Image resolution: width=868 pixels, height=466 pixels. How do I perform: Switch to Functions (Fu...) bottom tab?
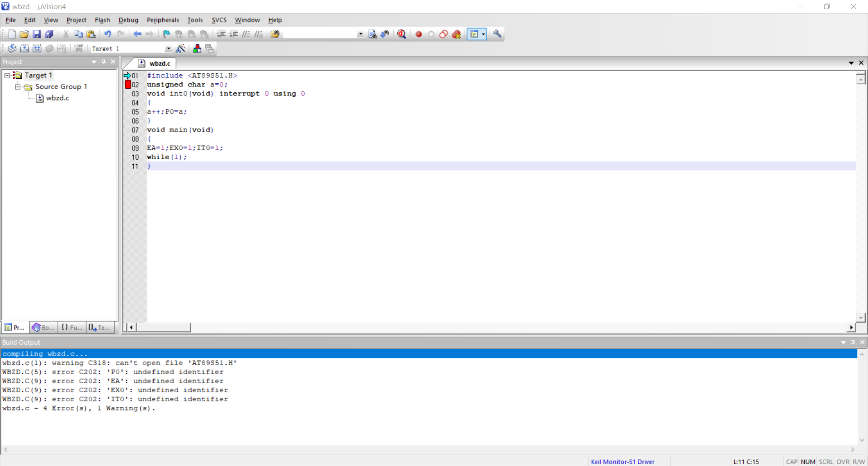point(72,328)
